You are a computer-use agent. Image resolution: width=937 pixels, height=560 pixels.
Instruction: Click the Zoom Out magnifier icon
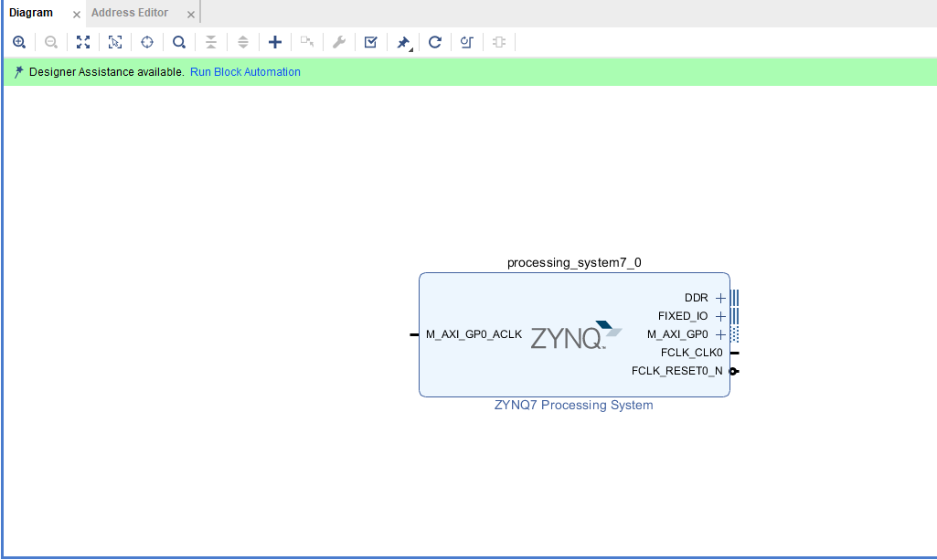coord(51,42)
